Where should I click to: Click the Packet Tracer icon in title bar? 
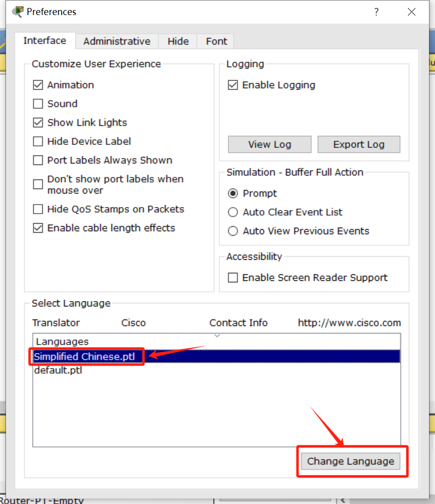[x=18, y=12]
